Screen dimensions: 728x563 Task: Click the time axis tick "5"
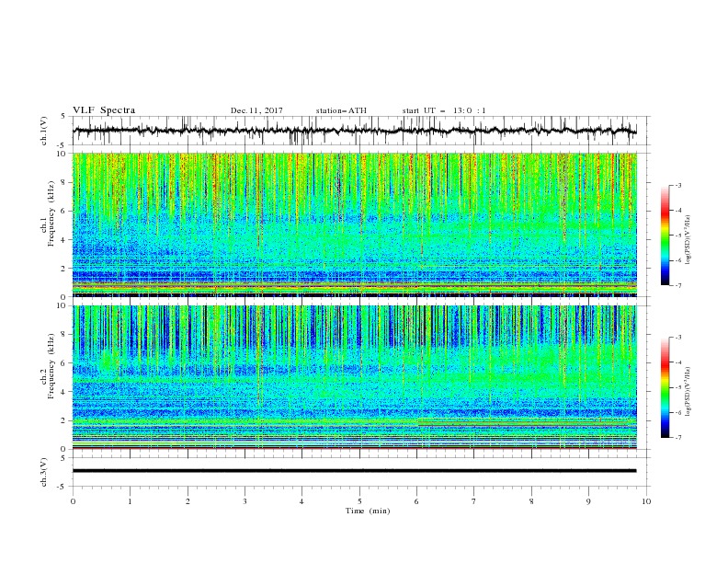click(x=359, y=501)
